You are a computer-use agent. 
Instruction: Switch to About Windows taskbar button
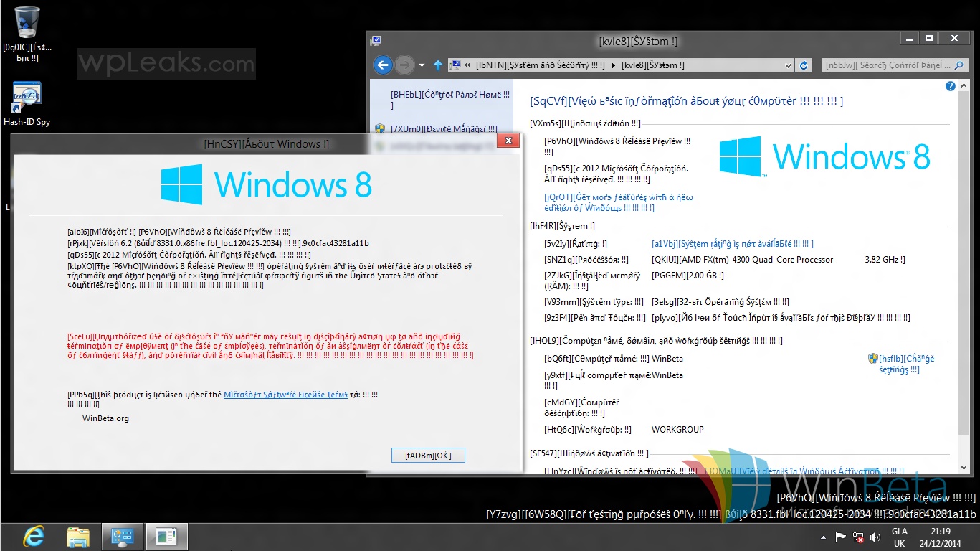point(166,536)
